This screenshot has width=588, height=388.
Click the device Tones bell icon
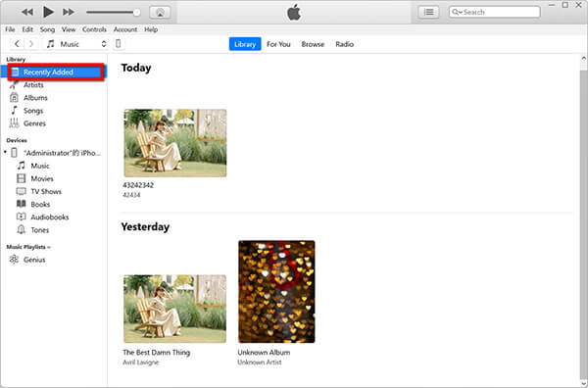22,230
